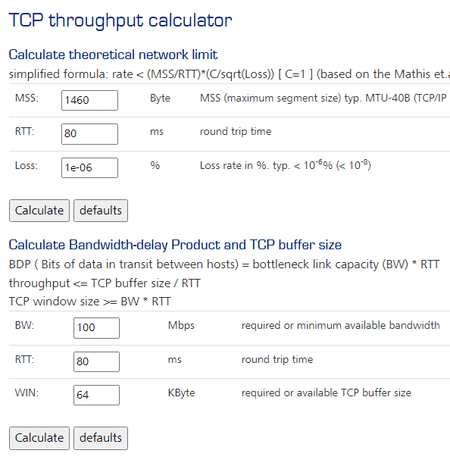This screenshot has width=450, height=466.
Task: Click Calculate under theoretical network limit
Action: (39, 210)
